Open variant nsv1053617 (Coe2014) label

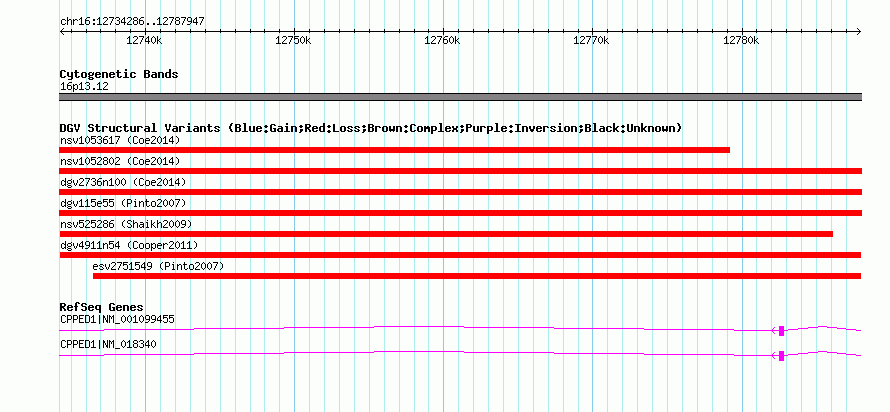tap(120, 140)
